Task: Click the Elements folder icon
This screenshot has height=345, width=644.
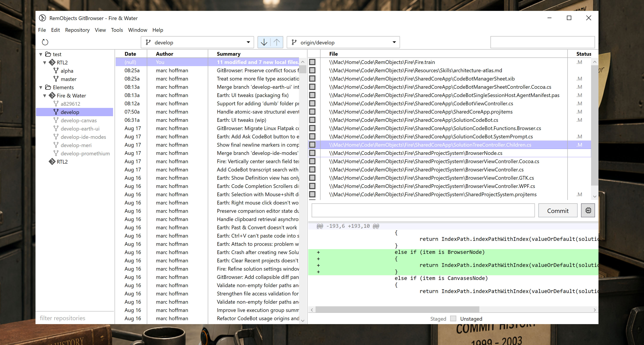Action: 48,87
